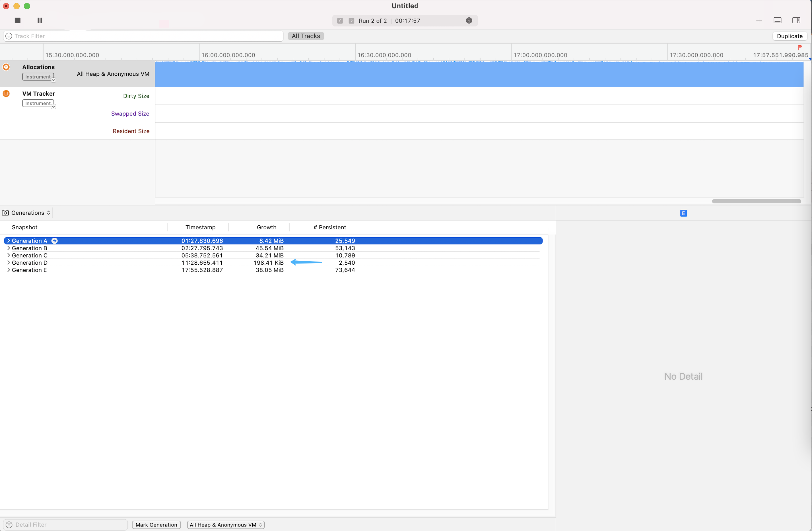
Task: Stop the recording with the stop button
Action: coord(17,20)
